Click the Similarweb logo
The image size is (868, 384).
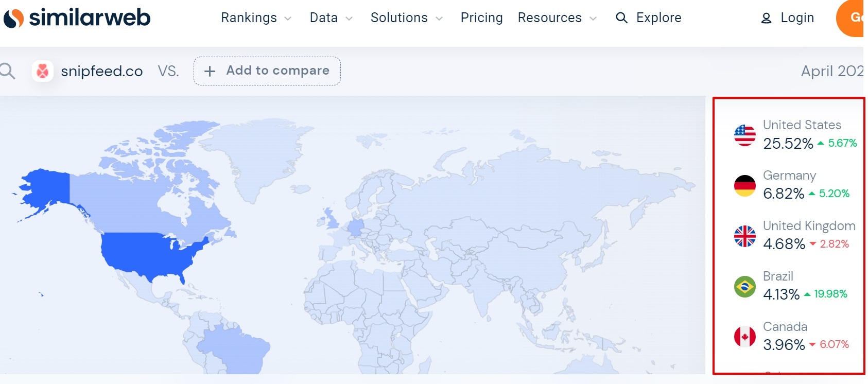pyautogui.click(x=77, y=18)
